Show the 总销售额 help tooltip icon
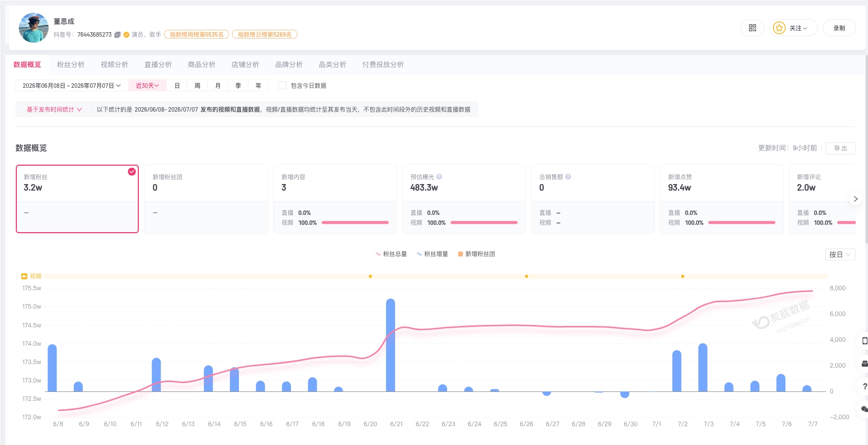Screen dimensions: 868x445 coord(568,177)
